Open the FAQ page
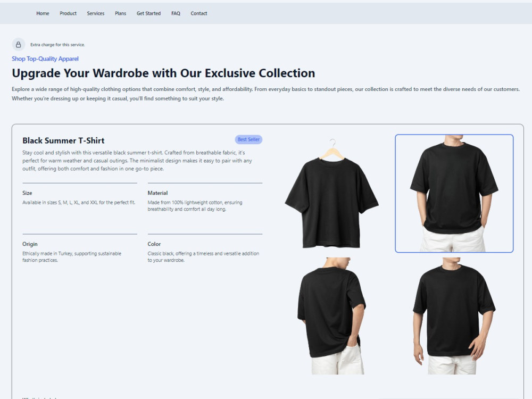This screenshot has width=532, height=399. click(x=176, y=13)
